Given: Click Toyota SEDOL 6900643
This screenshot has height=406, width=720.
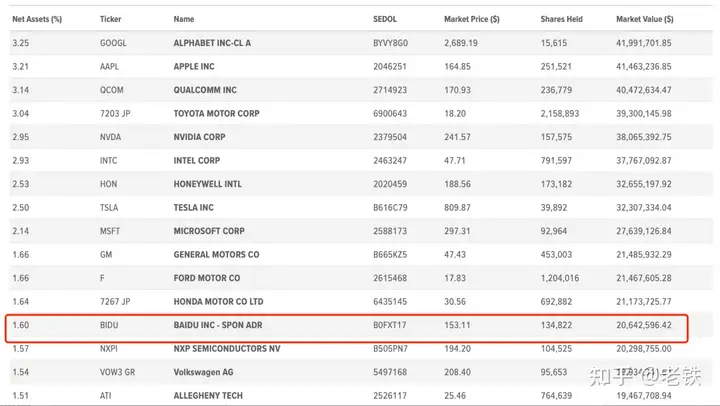Looking at the screenshot, I should point(390,113).
